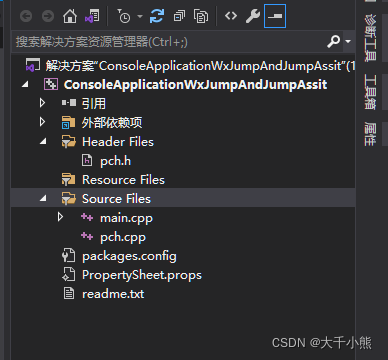Click the Solution Explorer search field
This screenshot has height=360, width=388.
coord(168,42)
